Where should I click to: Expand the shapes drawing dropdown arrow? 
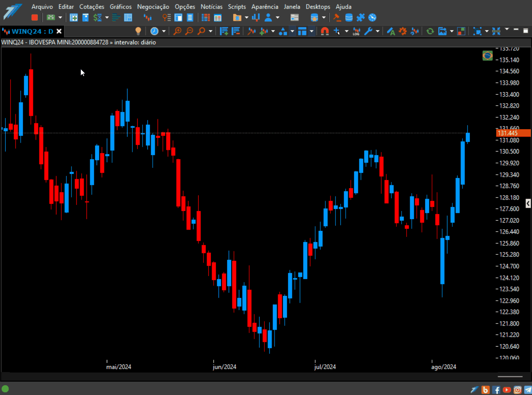pyautogui.click(x=292, y=31)
